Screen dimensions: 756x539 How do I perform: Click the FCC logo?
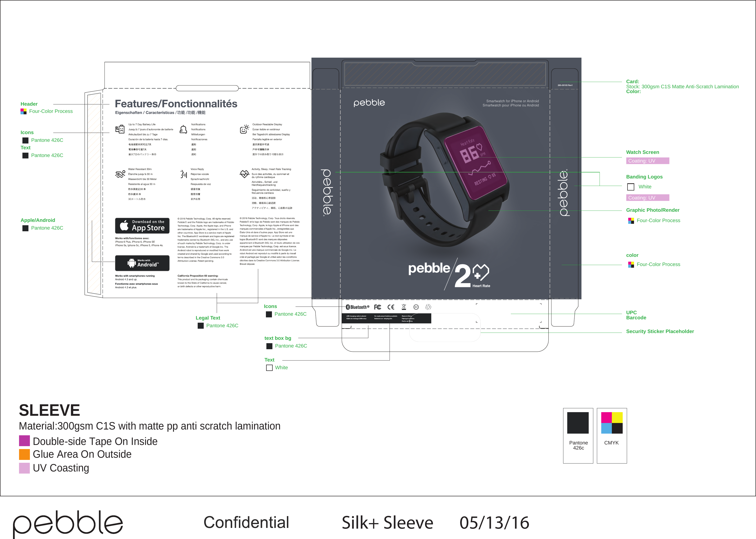[378, 307]
